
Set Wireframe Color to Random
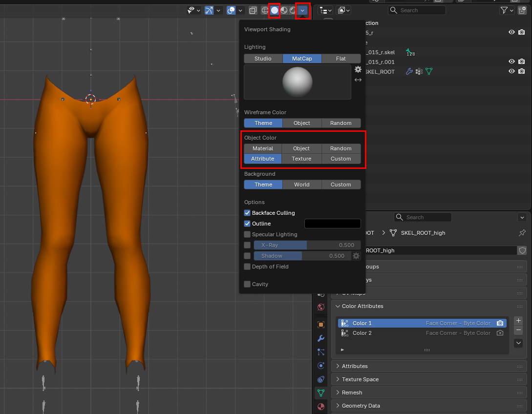340,123
